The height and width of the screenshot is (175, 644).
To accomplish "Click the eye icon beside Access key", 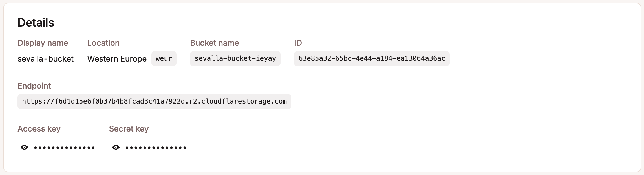I will 25,147.
